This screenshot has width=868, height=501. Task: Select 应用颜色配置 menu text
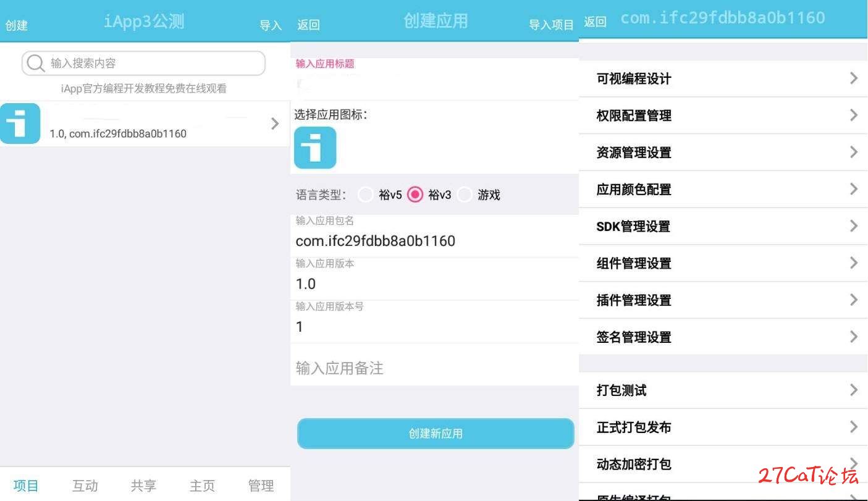point(634,190)
